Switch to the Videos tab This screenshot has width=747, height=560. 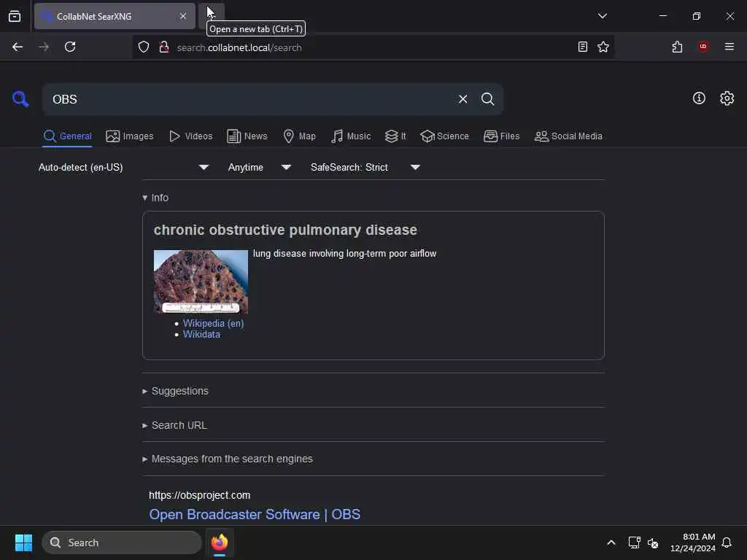190,136
